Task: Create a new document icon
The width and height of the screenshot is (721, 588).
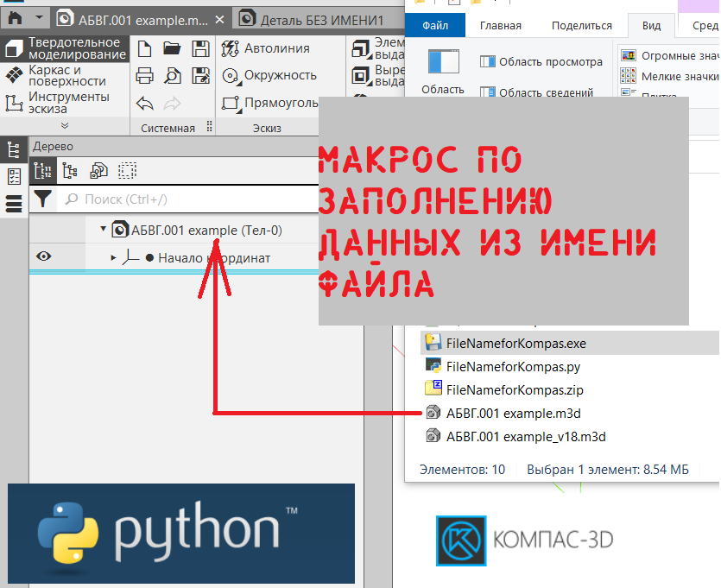Action: click(x=145, y=48)
